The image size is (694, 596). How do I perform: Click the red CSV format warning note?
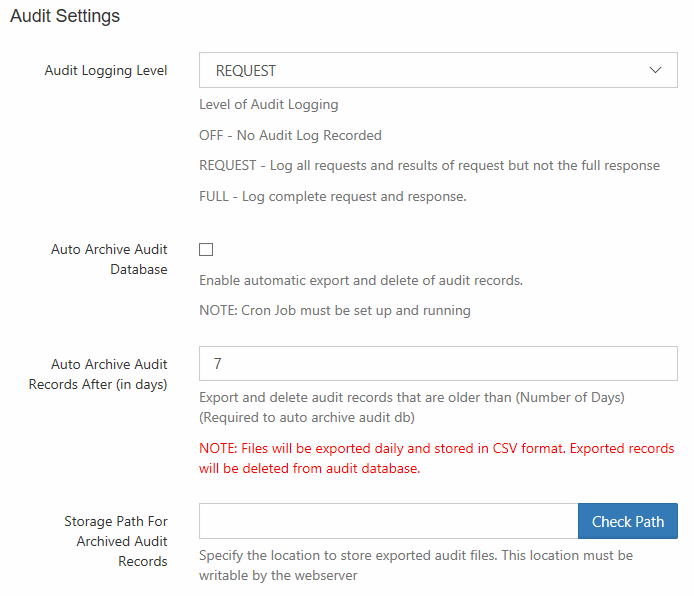[436, 458]
